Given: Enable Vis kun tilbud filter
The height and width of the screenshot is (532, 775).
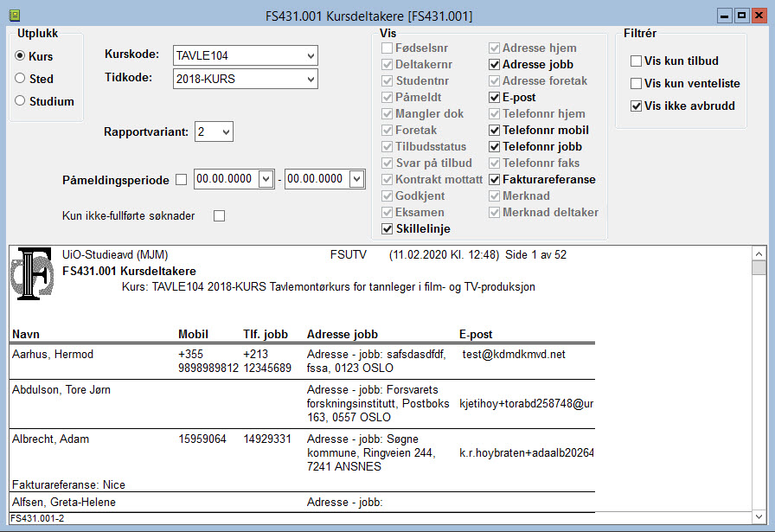Looking at the screenshot, I should [636, 61].
